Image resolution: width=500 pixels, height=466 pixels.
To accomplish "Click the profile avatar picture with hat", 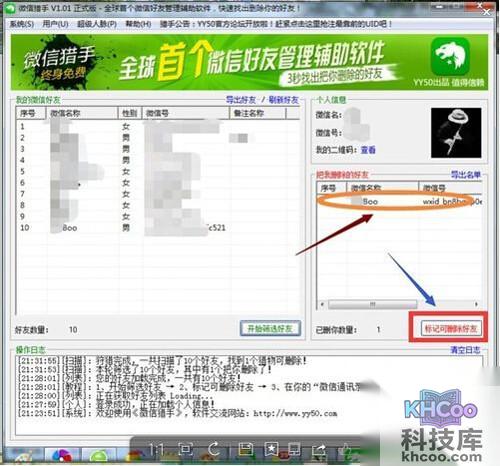I will click(x=456, y=133).
